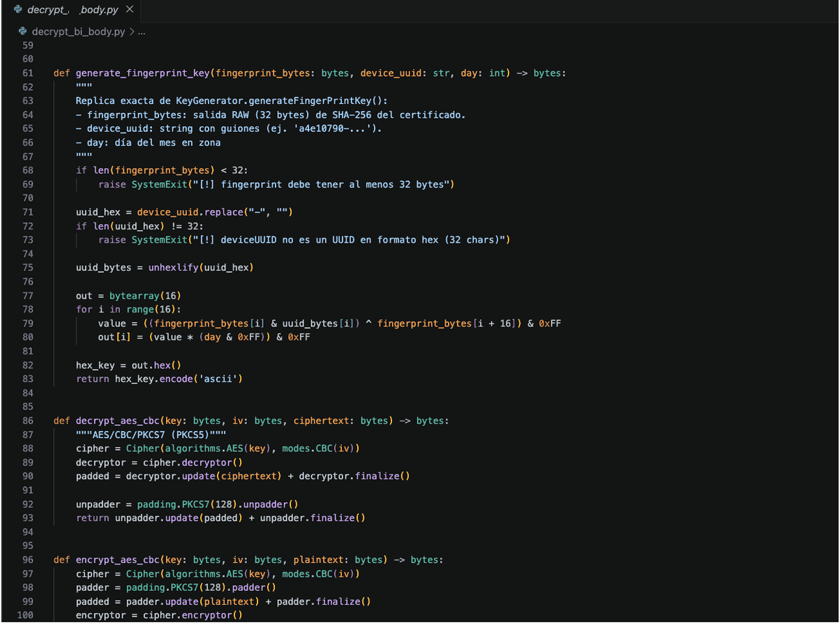Click line number 100 in the gutter
Image resolution: width=840 pixels, height=625 pixels.
25,615
